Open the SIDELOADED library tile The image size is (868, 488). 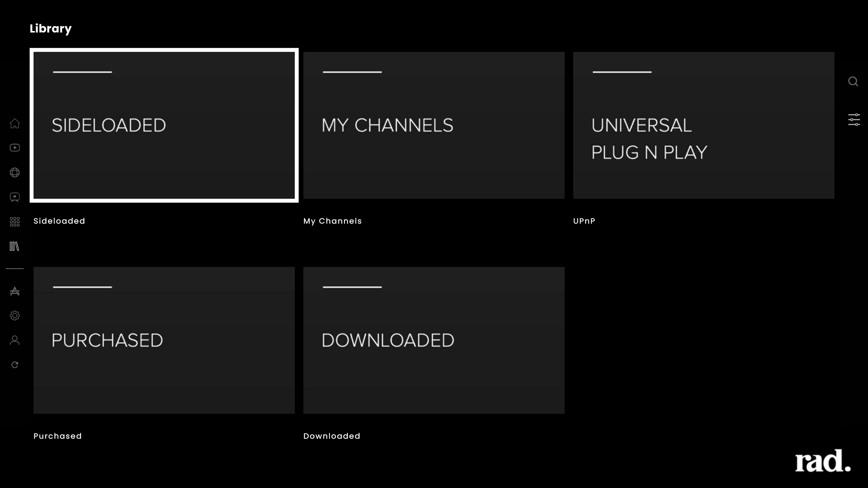tap(164, 125)
